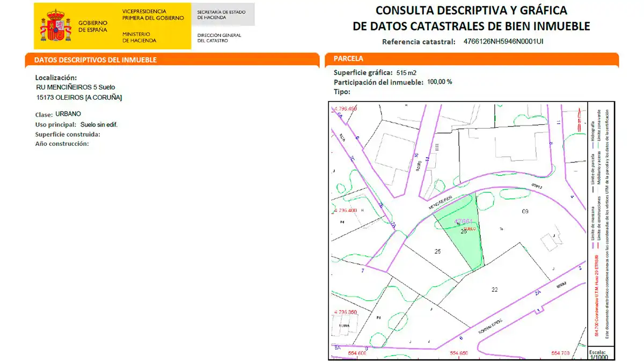
Task: Click 'VICEPRESIDENCIA PRIMERA DEL GOBIERNO' text
Action: [x=153, y=14]
